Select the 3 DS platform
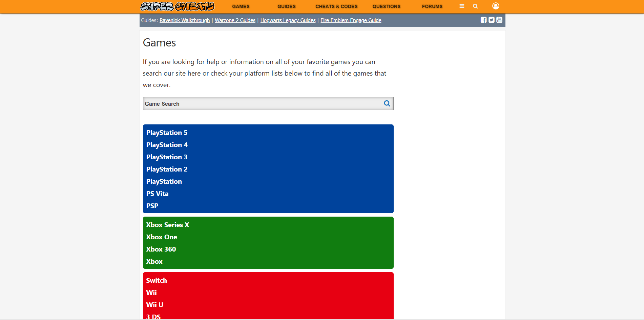The height and width of the screenshot is (320, 644). tap(153, 317)
